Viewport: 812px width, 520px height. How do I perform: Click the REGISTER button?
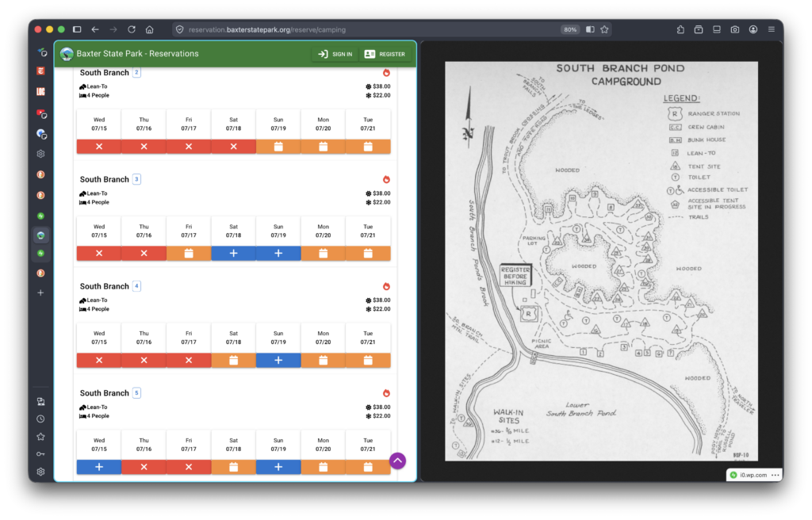point(386,54)
